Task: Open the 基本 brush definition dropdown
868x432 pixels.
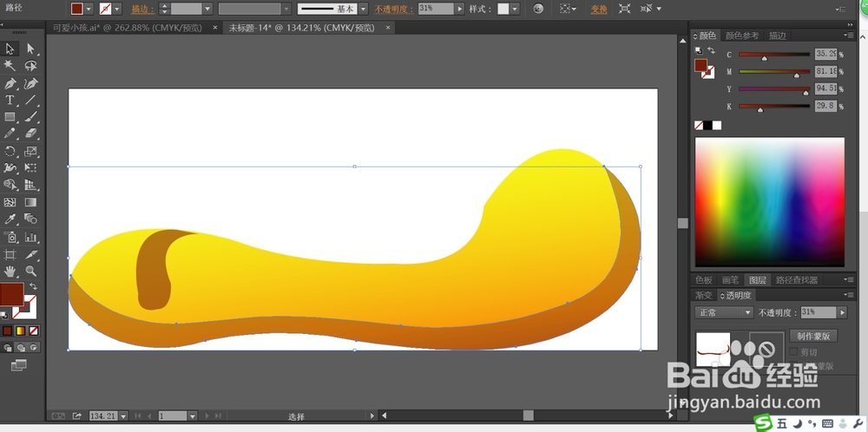Action: pyautogui.click(x=363, y=9)
